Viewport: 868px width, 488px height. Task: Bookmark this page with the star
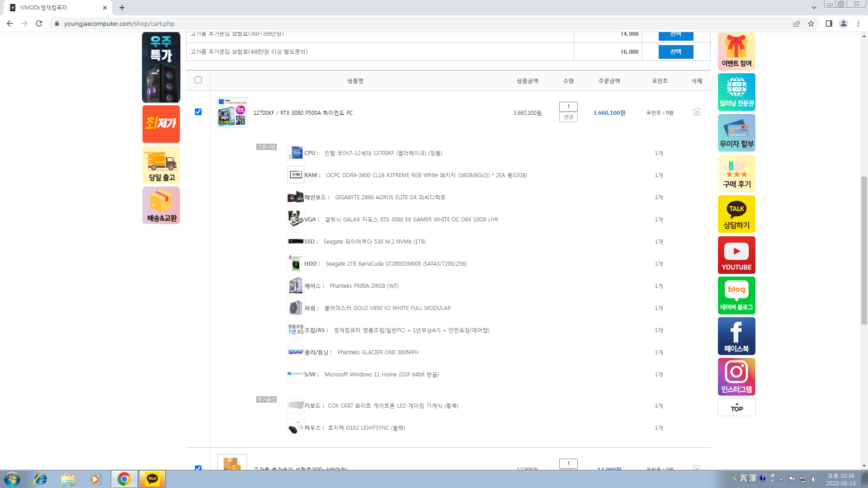(x=811, y=23)
